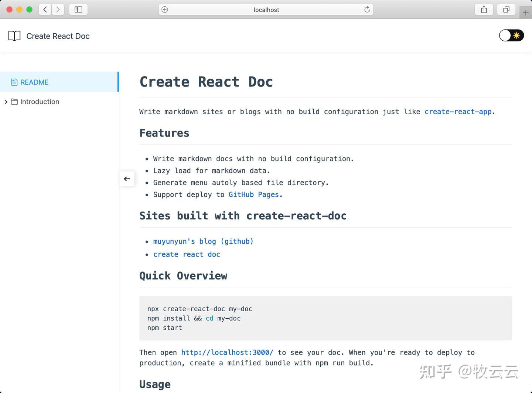The height and width of the screenshot is (393, 532).
Task: Click inside the localhost address bar
Action: [266, 9]
